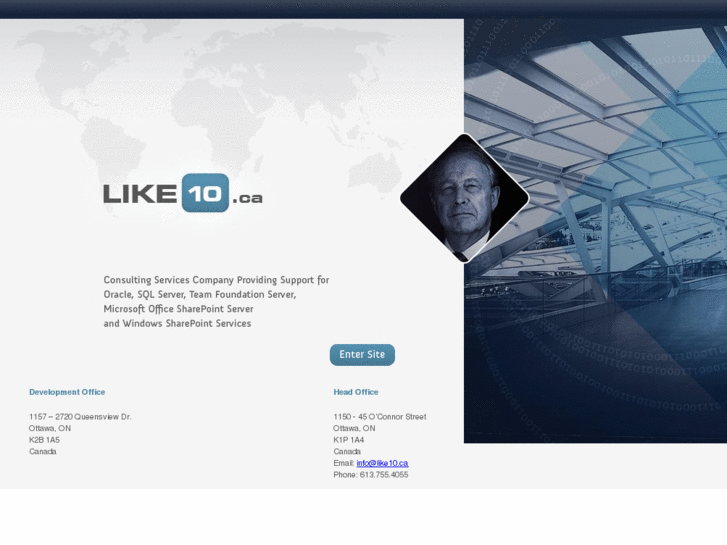727x545 pixels.
Task: Open the info@like10.ca email link
Action: tap(382, 463)
